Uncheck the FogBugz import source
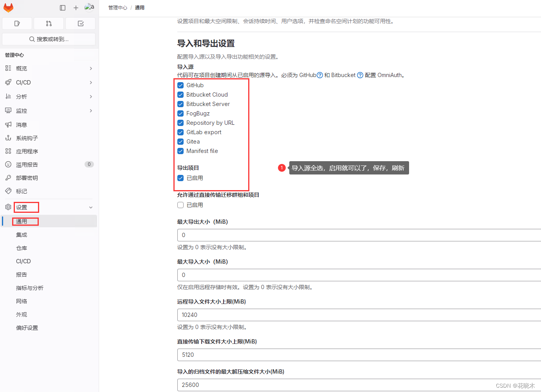541x392 pixels. click(x=180, y=113)
